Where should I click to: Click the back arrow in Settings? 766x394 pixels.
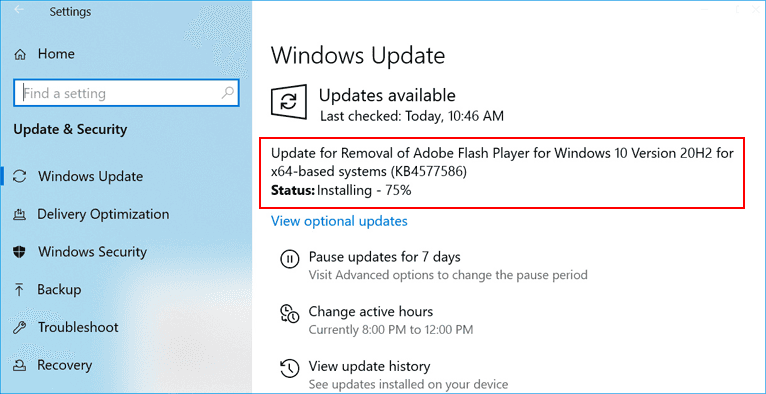(19, 9)
